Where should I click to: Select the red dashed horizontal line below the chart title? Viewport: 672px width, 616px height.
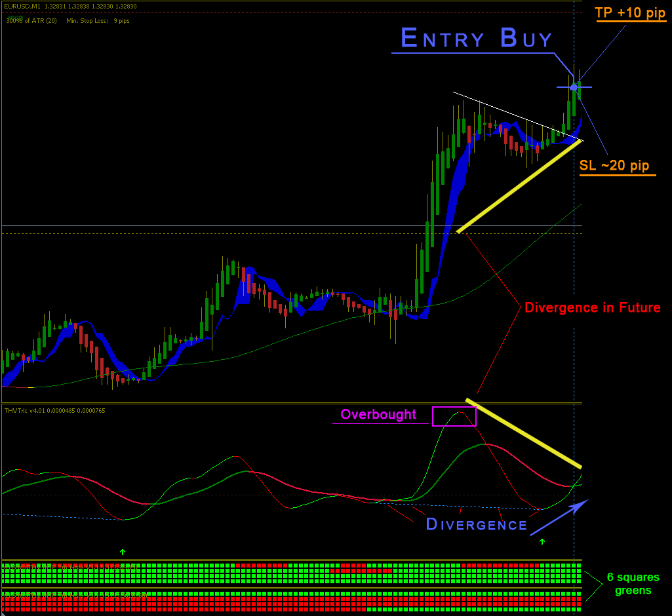coord(292,12)
